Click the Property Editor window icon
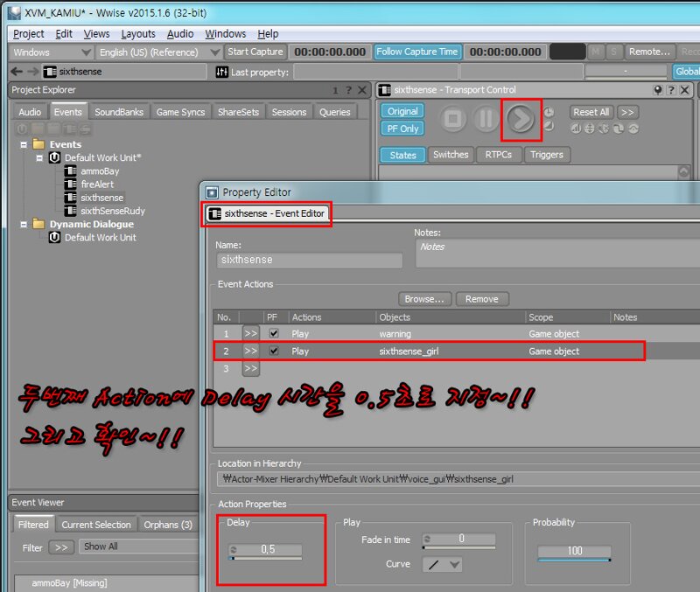 point(212,192)
